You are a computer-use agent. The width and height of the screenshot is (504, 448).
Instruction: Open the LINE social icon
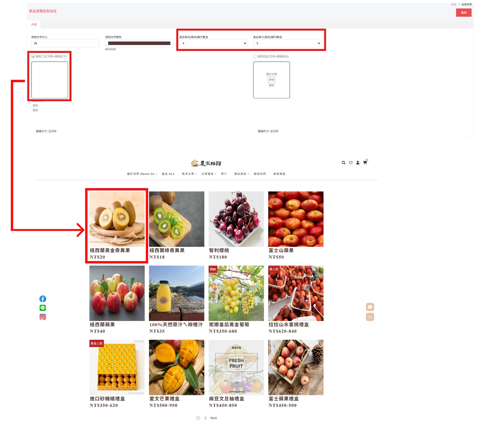(x=43, y=308)
